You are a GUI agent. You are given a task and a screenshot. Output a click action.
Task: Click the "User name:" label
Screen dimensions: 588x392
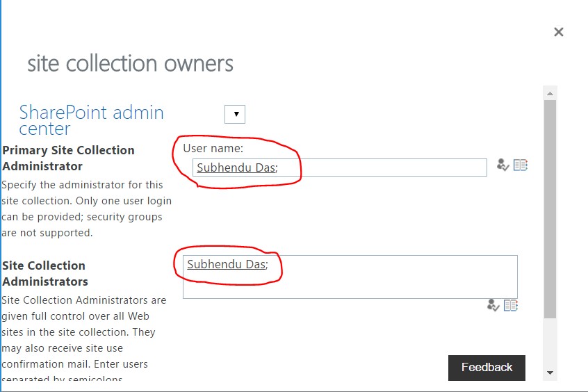click(213, 148)
